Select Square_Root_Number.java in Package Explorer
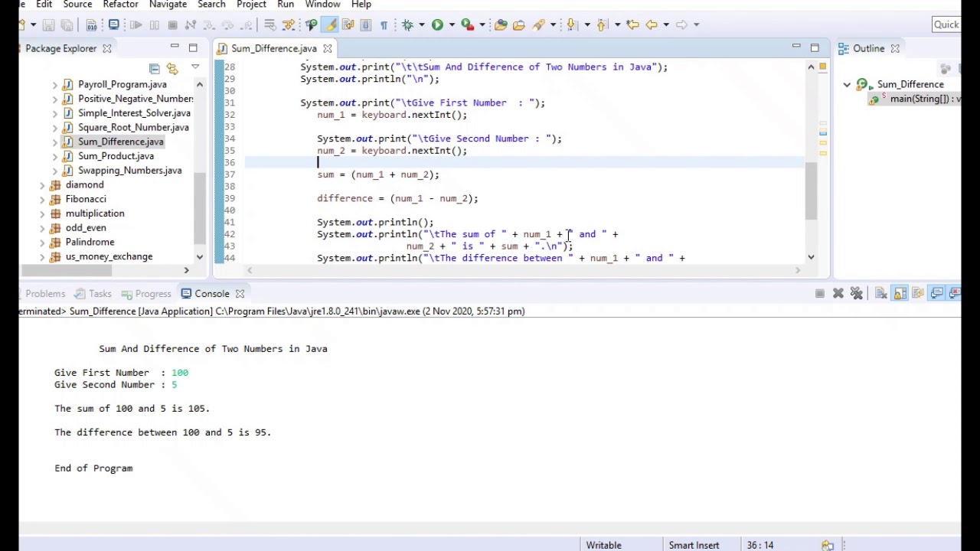Image resolution: width=980 pixels, height=551 pixels. tap(133, 128)
